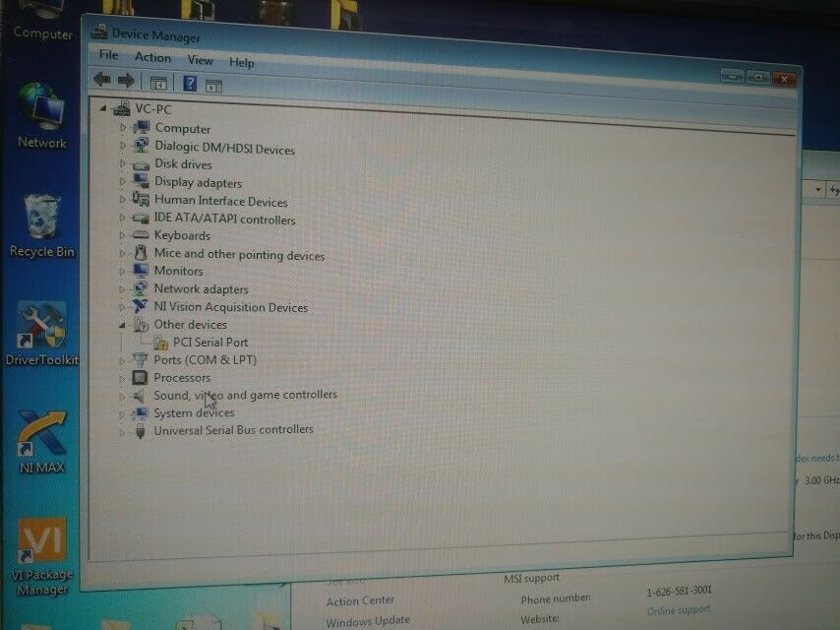Image resolution: width=840 pixels, height=630 pixels.
Task: Open the Recycle Bin desktop icon
Action: [x=41, y=222]
